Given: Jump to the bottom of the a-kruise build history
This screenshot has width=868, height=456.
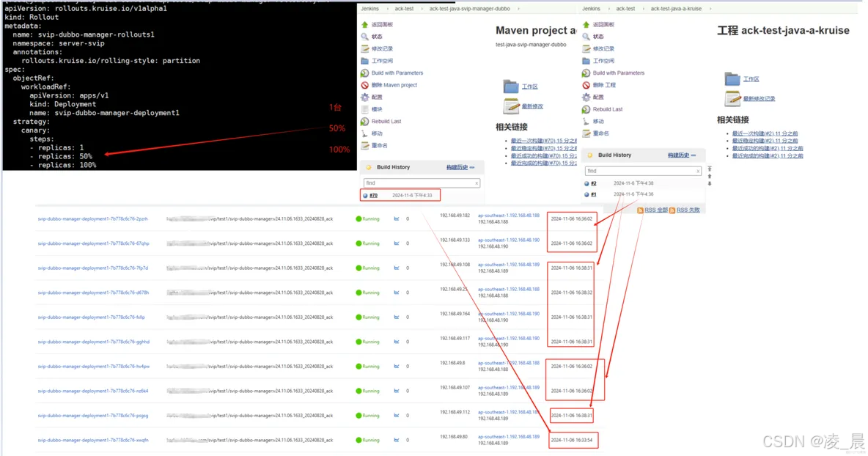Looking at the screenshot, I should coord(710,184).
